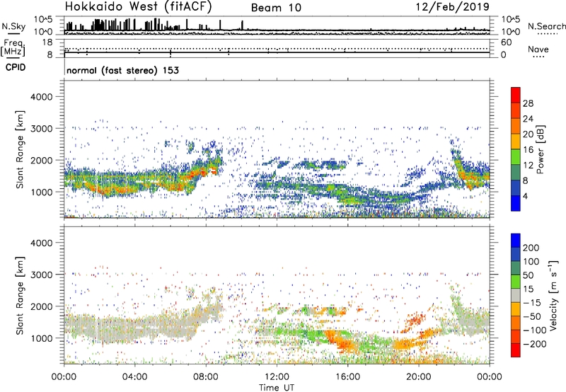Click the red -200 velocity color swatch
This screenshot has height=392, width=566.
click(x=516, y=350)
